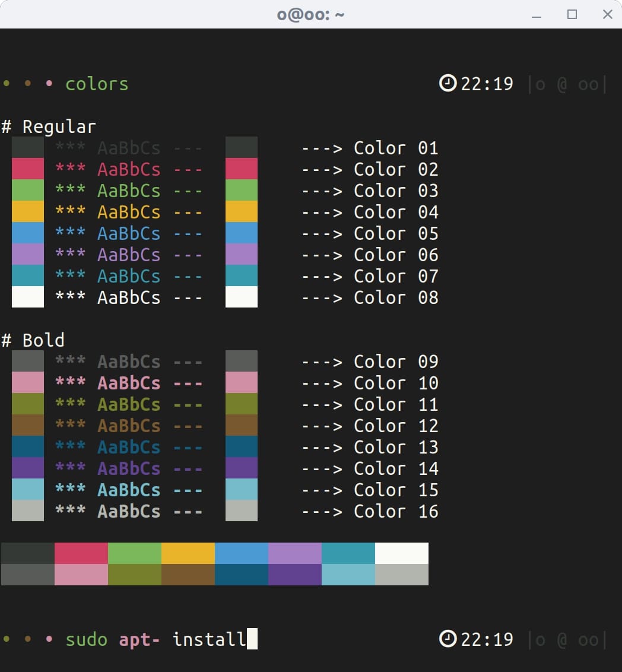Click the "# Regular" section heading
Screen dimensions: 622x672
click(x=48, y=126)
